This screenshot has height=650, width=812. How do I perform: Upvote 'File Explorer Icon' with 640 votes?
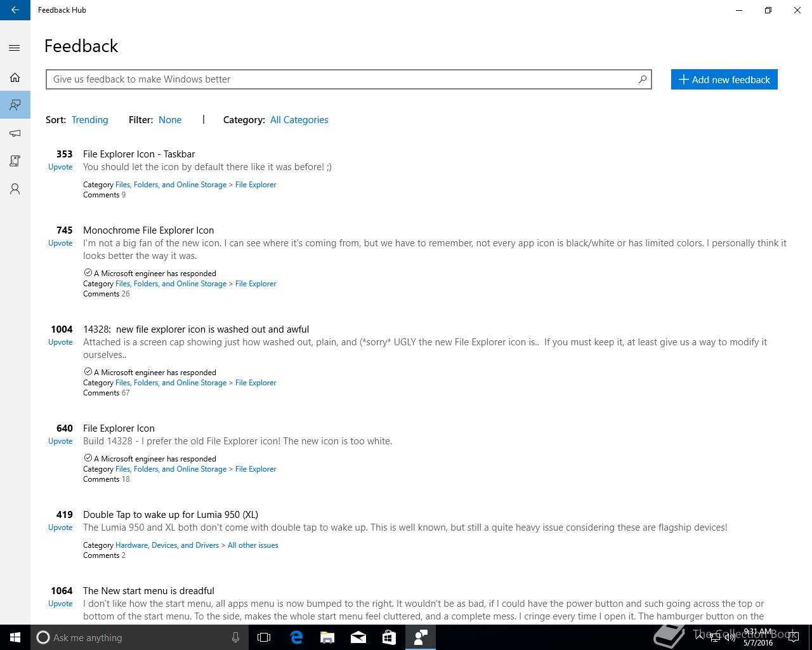[x=60, y=441]
